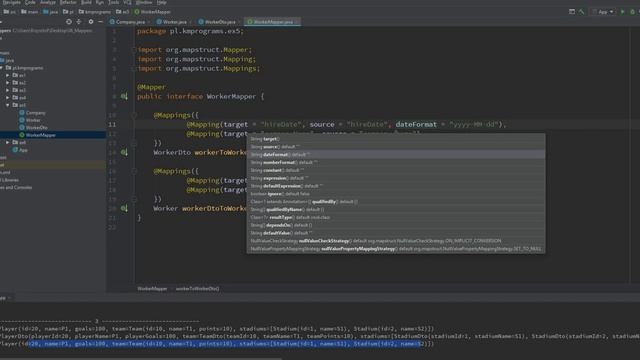This screenshot has width=640, height=360.
Task: Click the Build project hammer icon
Action: [x=582, y=12]
